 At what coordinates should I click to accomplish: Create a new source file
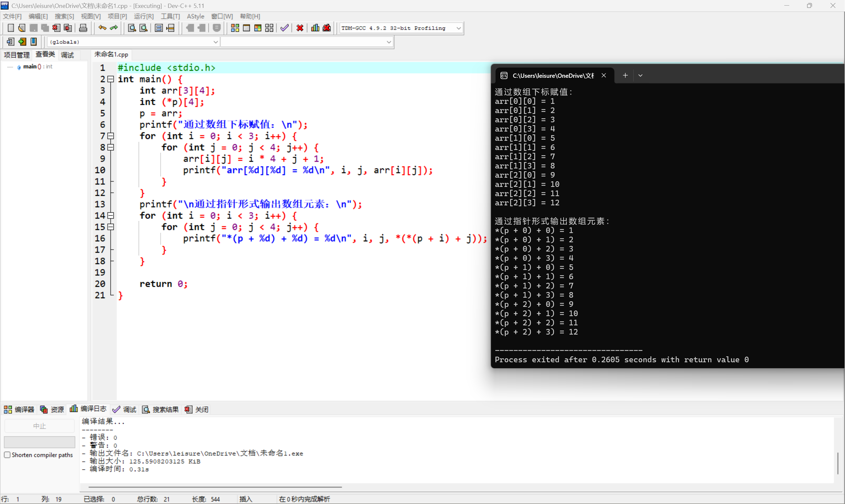click(x=11, y=28)
